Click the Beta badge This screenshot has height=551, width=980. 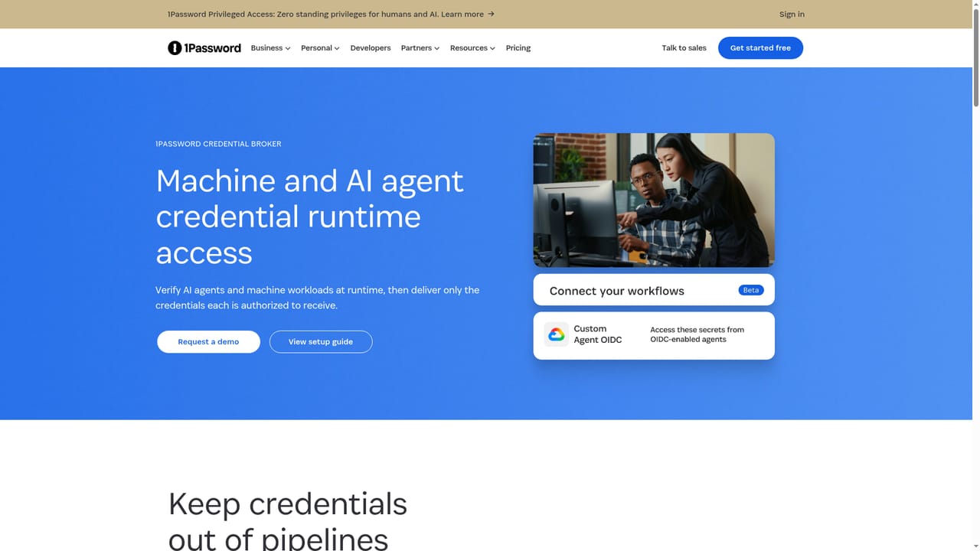(751, 290)
